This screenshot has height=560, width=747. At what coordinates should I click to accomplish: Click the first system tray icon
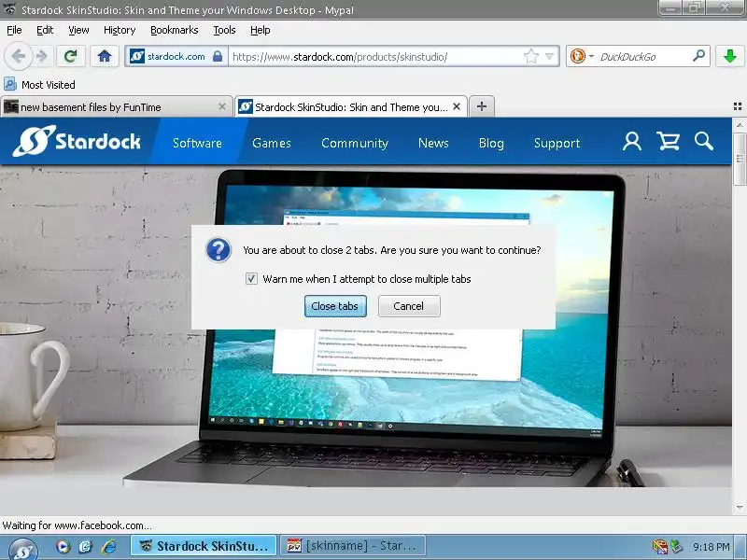(660, 547)
